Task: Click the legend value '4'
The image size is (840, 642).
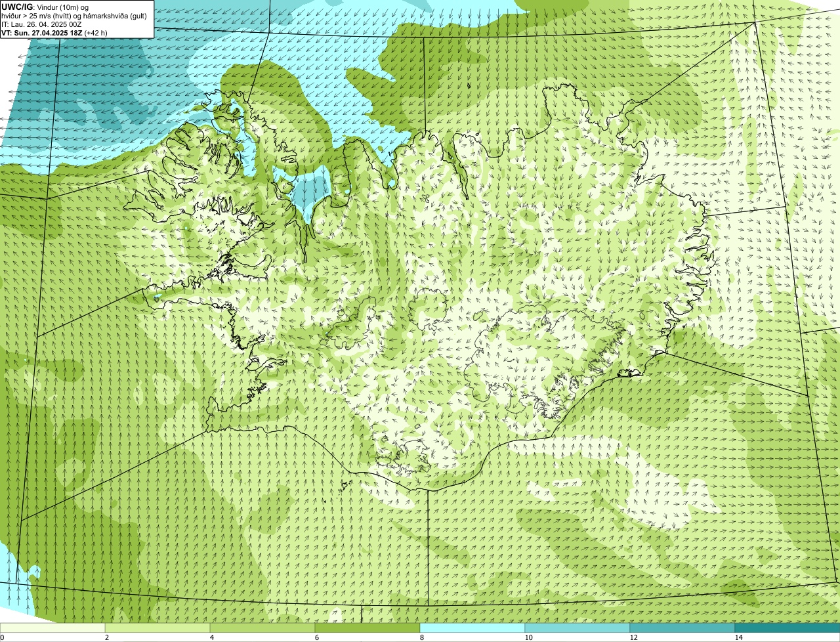Action: pyautogui.click(x=211, y=637)
